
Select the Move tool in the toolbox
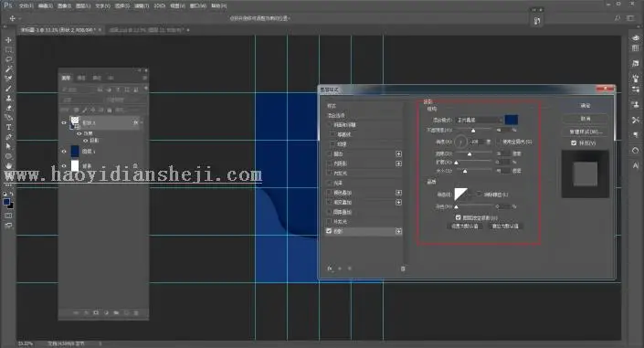pos(8,40)
